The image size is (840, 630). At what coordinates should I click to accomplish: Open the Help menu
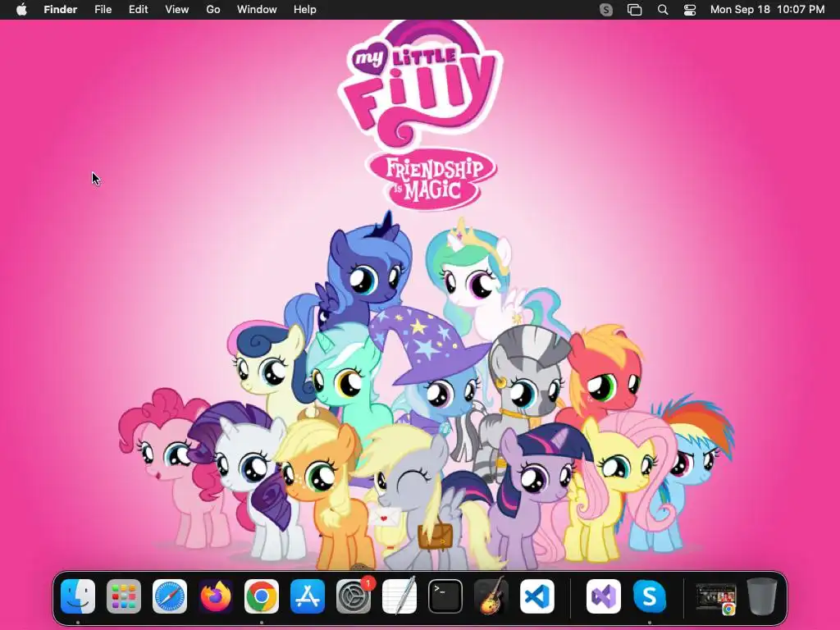pos(305,10)
